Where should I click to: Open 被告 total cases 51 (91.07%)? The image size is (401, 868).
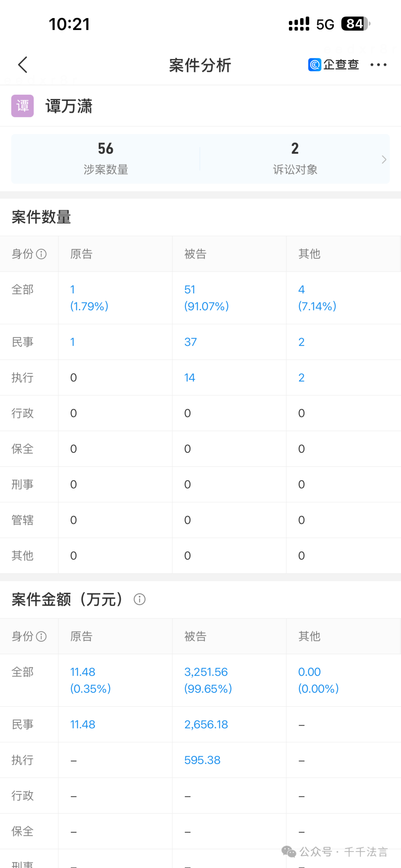[206, 298]
